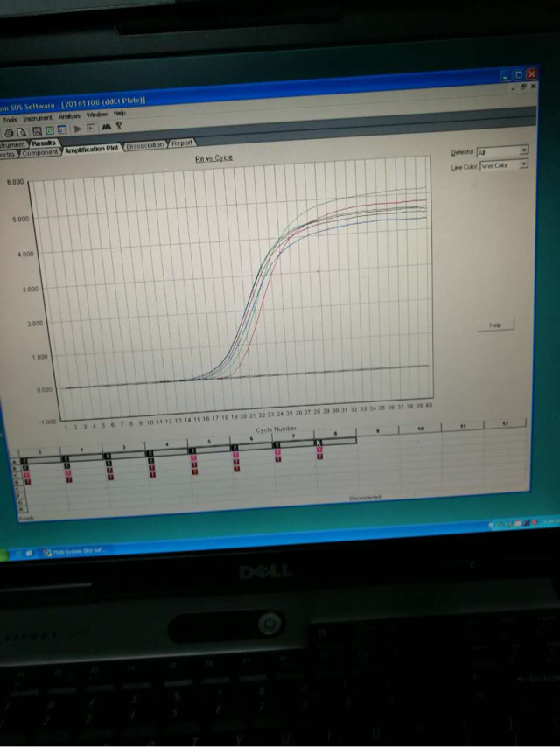Viewport: 560px width, 747px height.
Task: Switch to the Dissociation tab
Action: [145, 145]
